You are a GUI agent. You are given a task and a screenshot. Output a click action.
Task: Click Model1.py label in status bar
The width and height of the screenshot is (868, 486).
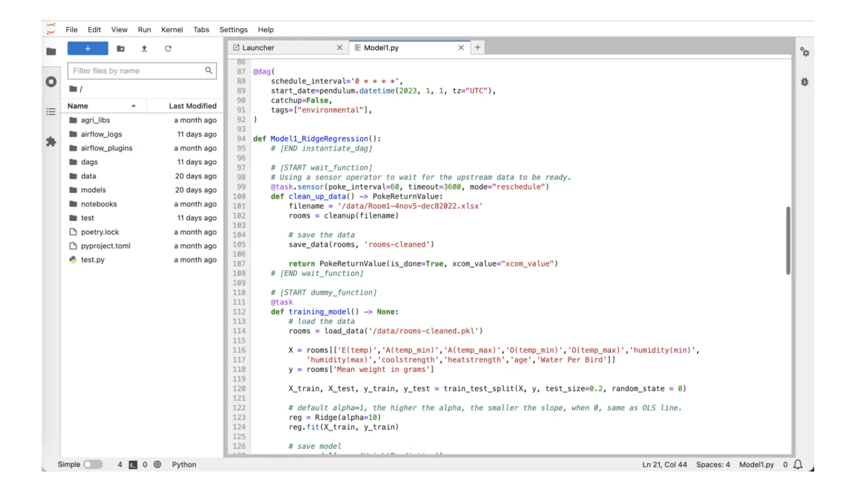point(756,465)
